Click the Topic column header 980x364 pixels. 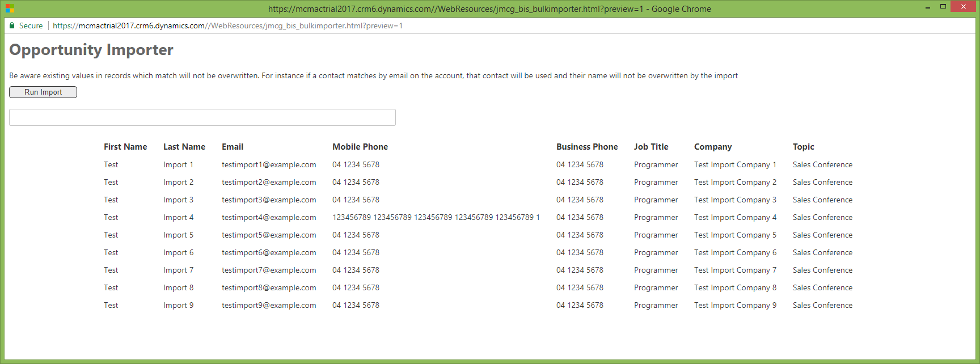coord(803,147)
